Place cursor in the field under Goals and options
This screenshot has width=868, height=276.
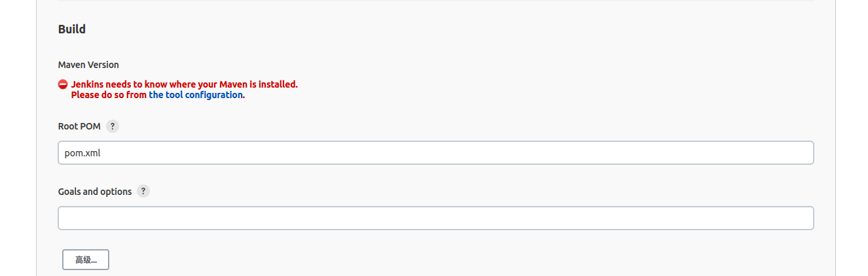435,218
